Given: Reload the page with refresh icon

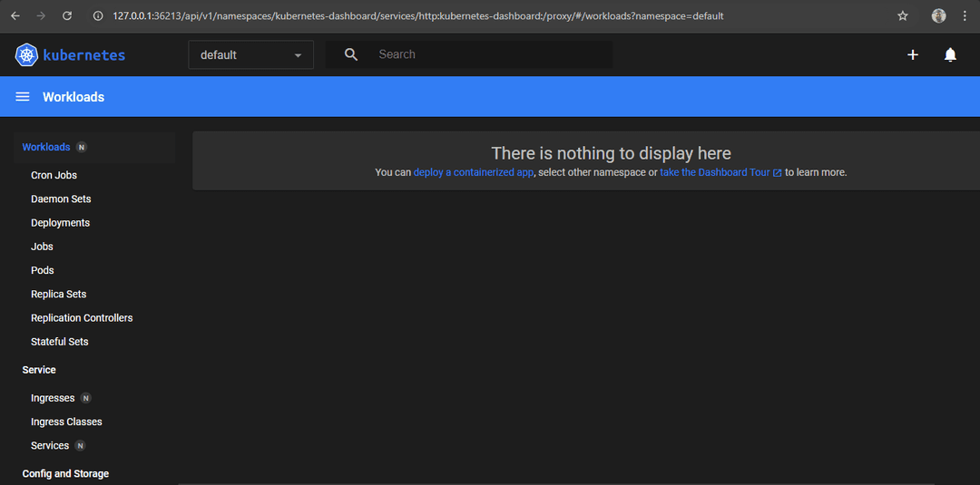Looking at the screenshot, I should [66, 16].
